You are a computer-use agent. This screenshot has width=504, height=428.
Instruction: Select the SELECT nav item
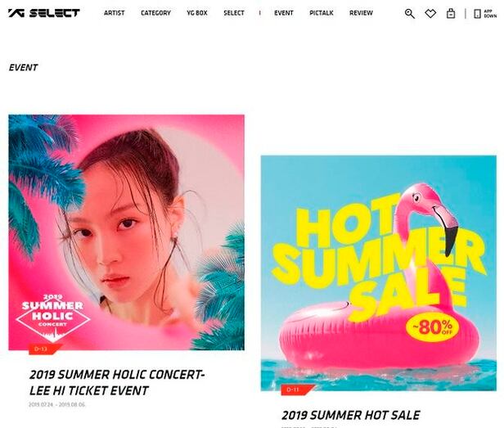pos(234,13)
